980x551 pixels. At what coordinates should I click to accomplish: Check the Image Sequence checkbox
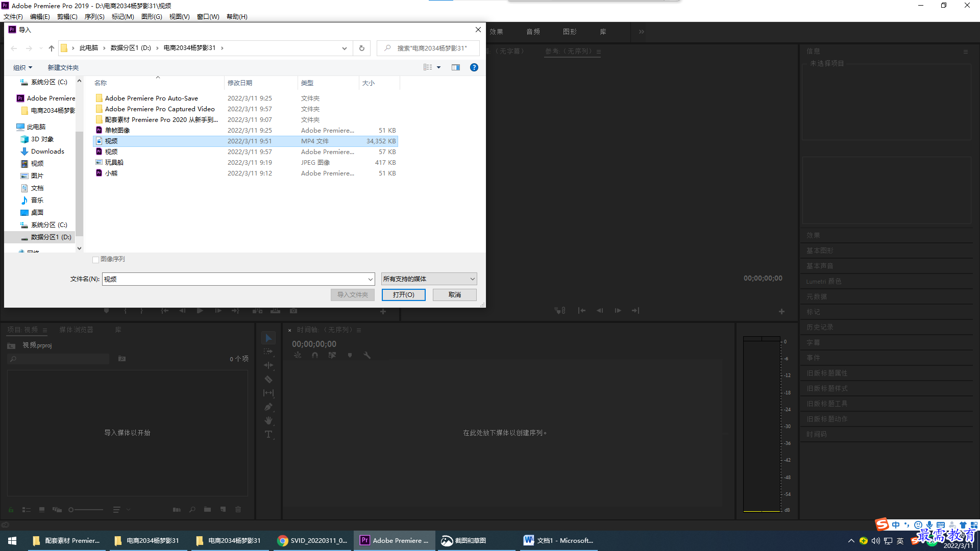(95, 259)
